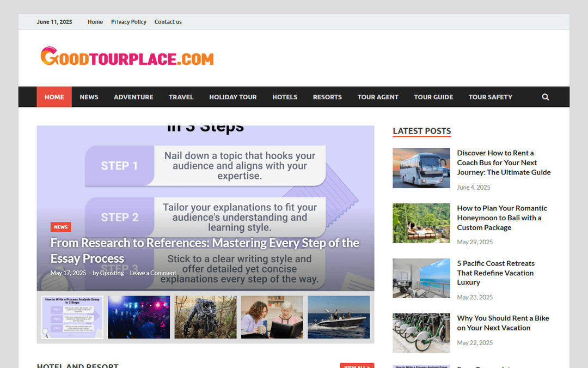Open 'How to Plan Your Romantic Honeymoon' post
588x368 pixels.
pos(502,218)
